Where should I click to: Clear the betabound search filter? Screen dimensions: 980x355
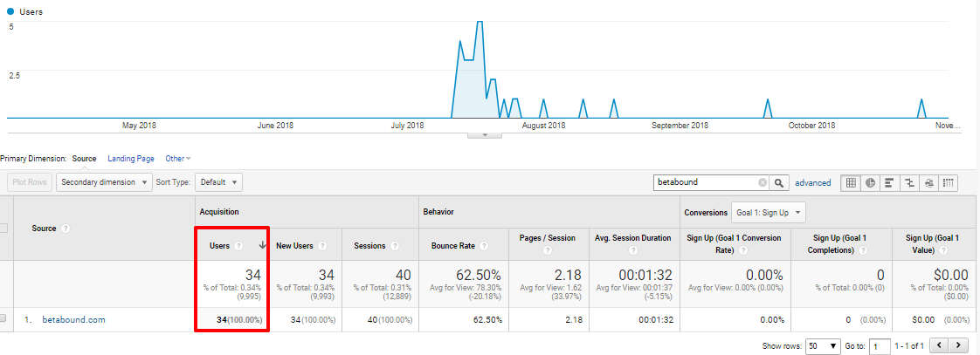tap(762, 183)
